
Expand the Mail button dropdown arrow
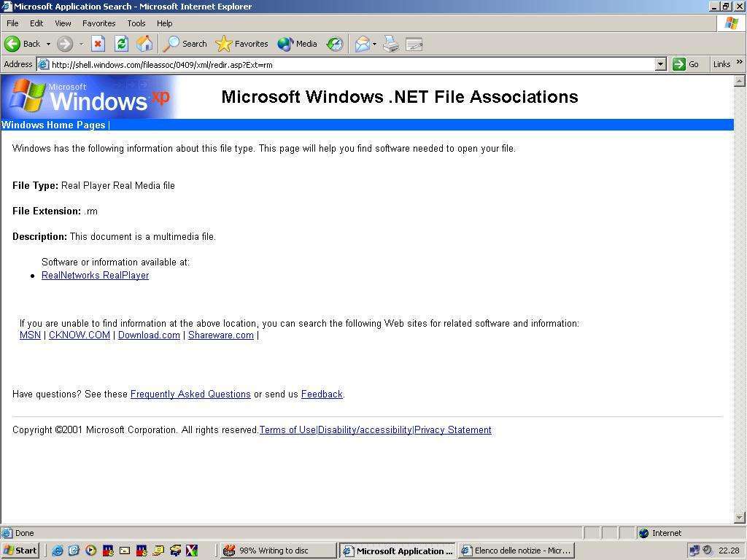click(374, 44)
